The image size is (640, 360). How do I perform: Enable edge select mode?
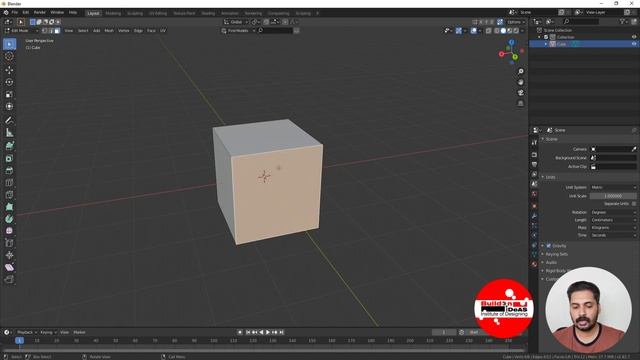tap(51, 31)
